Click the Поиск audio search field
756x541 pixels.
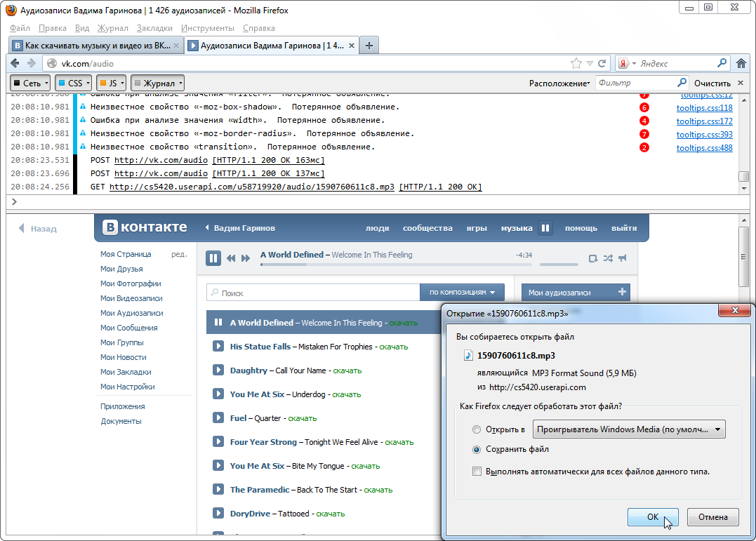313,292
